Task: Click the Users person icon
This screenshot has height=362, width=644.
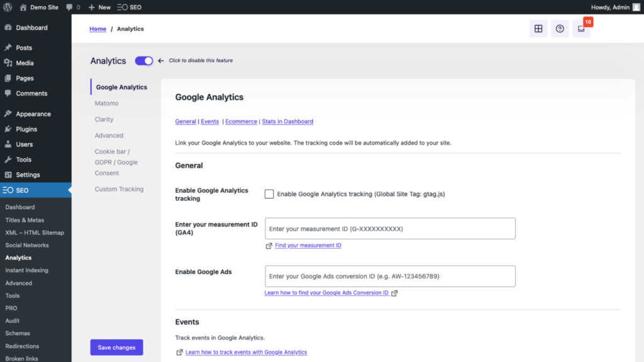Action: (8, 144)
